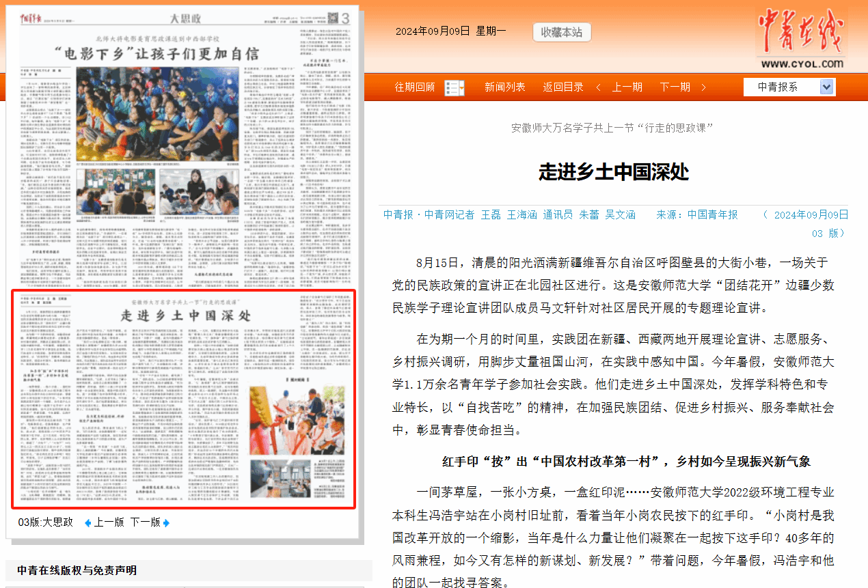
Task: Click the date 2024年09月09日 星期一
Action: (451, 31)
